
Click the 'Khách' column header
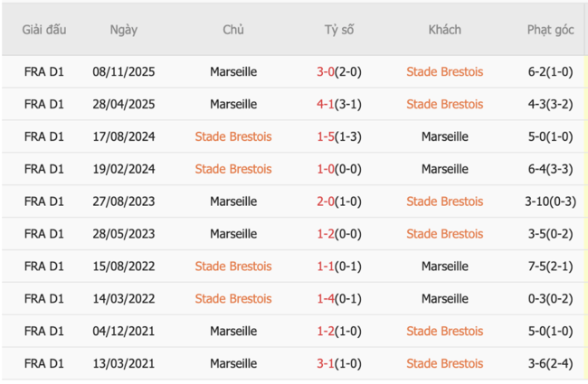(444, 30)
